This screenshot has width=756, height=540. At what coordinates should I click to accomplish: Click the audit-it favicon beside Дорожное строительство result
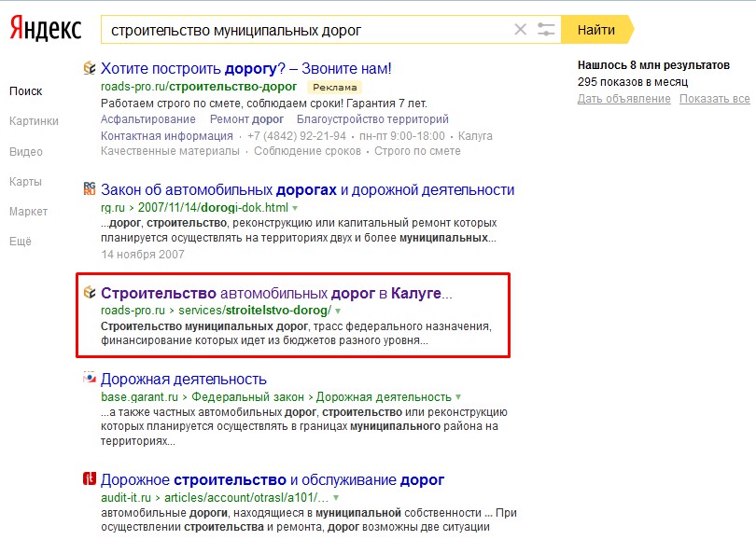(90, 478)
